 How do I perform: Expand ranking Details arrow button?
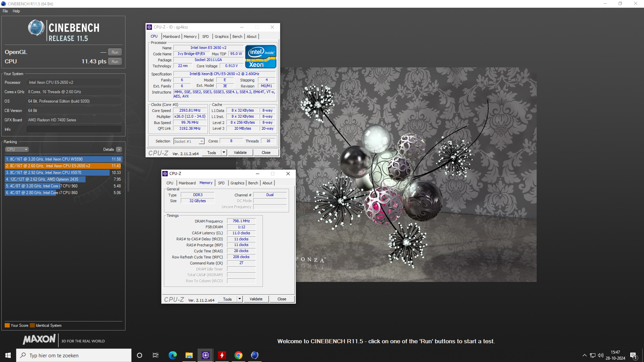(119, 149)
